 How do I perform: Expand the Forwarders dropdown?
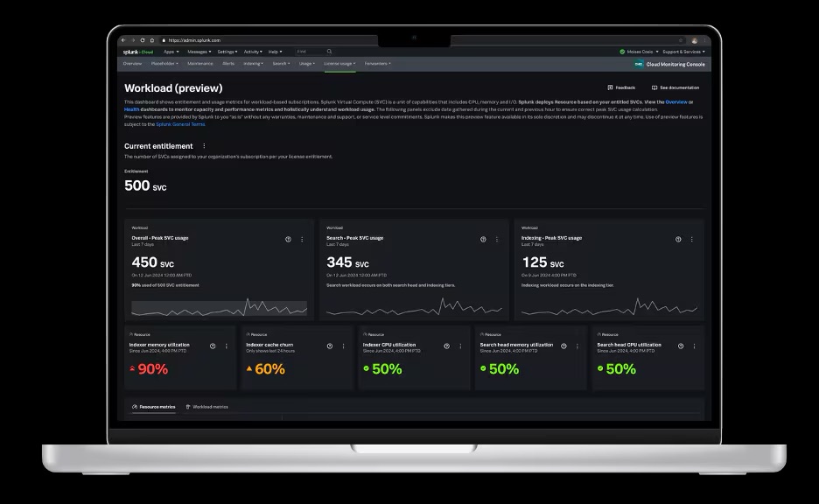coord(376,63)
